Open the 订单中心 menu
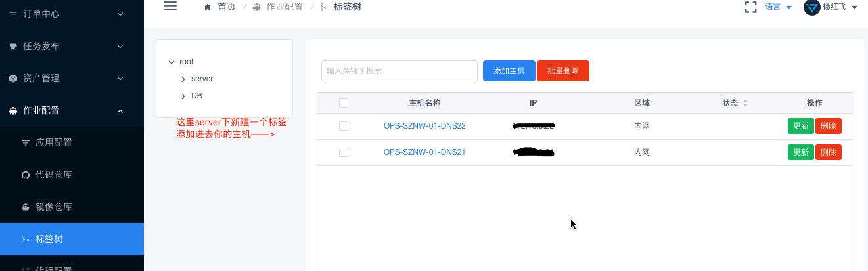 coord(72,14)
